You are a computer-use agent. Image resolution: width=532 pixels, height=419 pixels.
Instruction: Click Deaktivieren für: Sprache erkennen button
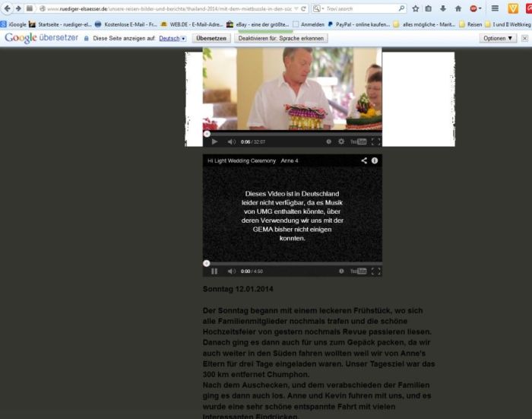tap(281, 38)
